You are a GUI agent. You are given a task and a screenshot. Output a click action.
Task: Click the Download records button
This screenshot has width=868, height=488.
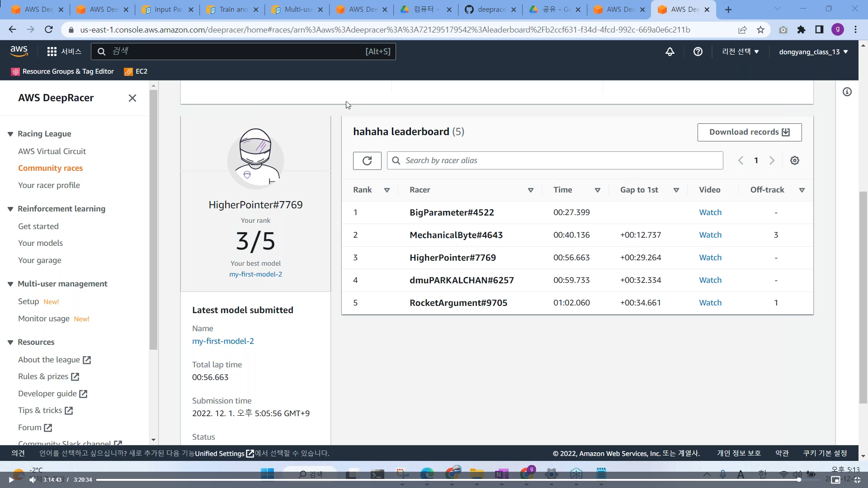pos(749,132)
